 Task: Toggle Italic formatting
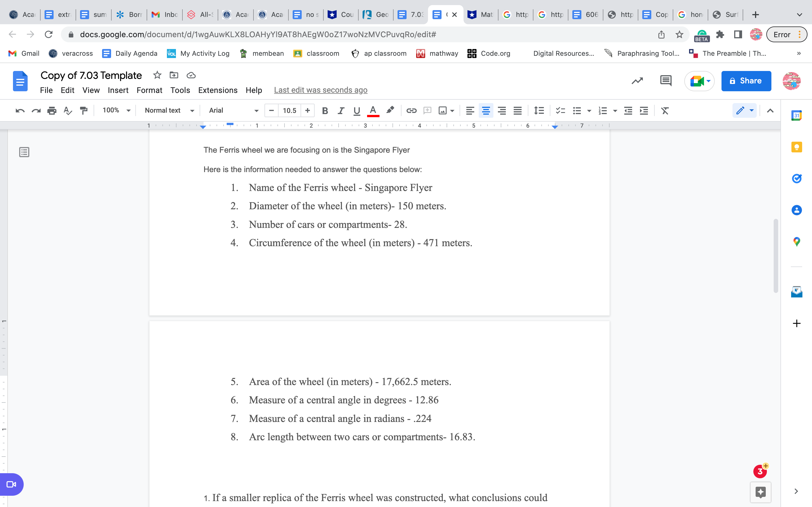(x=341, y=111)
